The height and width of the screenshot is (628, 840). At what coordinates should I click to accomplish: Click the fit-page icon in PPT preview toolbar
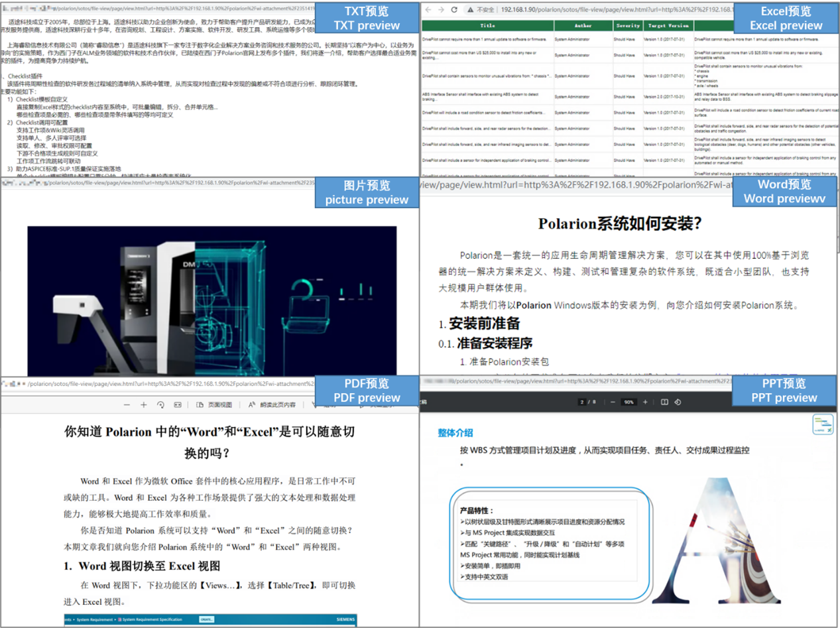(665, 403)
